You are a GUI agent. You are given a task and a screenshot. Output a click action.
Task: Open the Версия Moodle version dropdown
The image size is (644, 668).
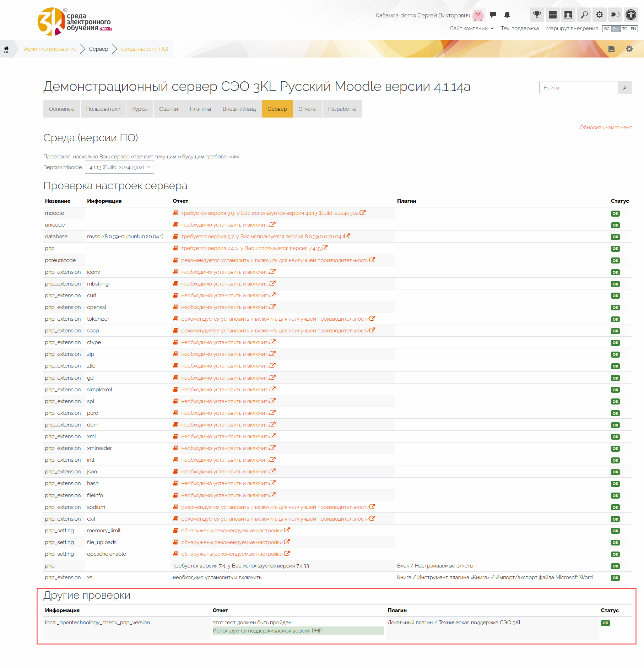tap(119, 167)
